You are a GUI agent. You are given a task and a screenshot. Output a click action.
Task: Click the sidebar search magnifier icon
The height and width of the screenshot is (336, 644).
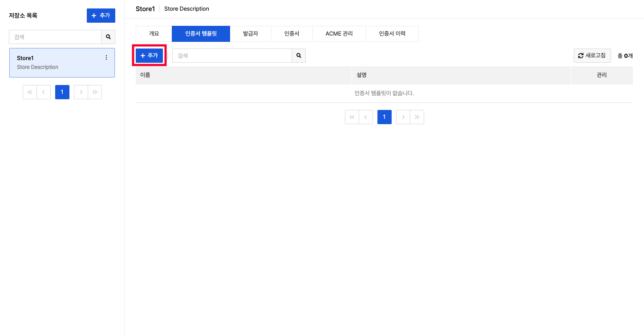(108, 37)
